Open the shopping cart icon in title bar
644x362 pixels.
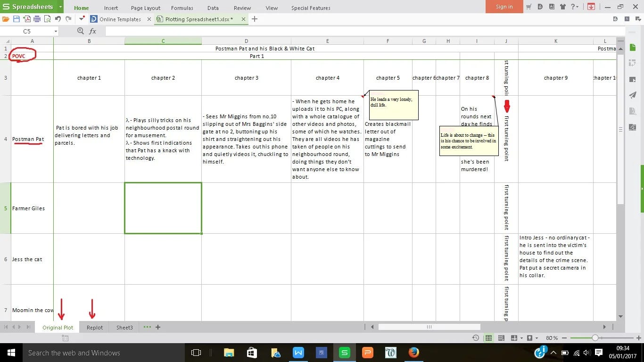(x=529, y=7)
